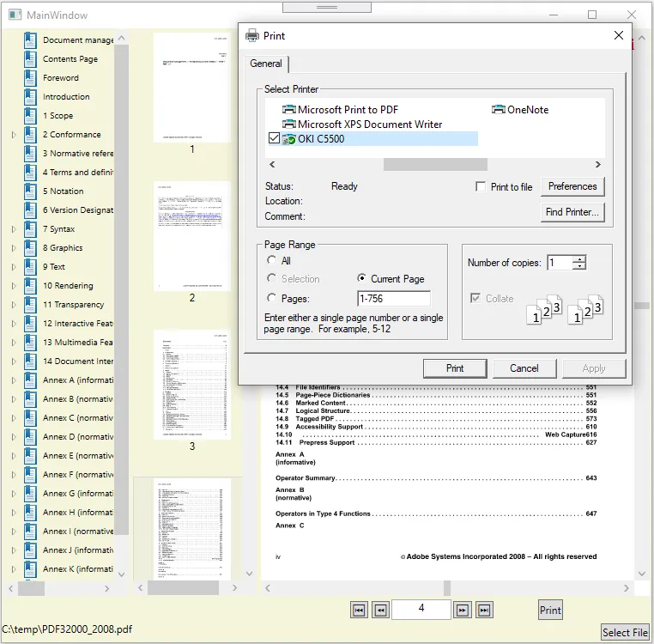The width and height of the screenshot is (654, 644).
Task: Click the printer list horizontal scrollbar
Action: click(x=434, y=165)
